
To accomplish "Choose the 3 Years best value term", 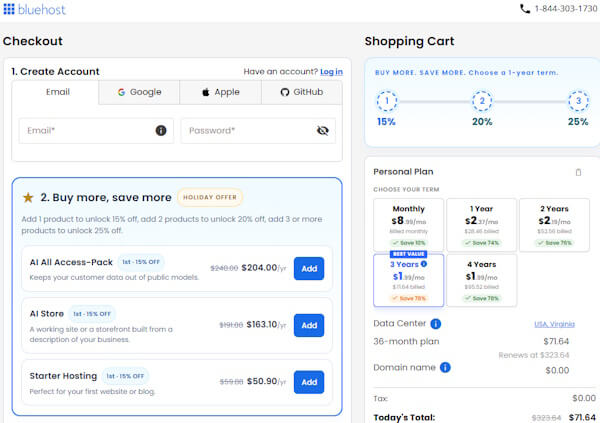I will point(408,281).
